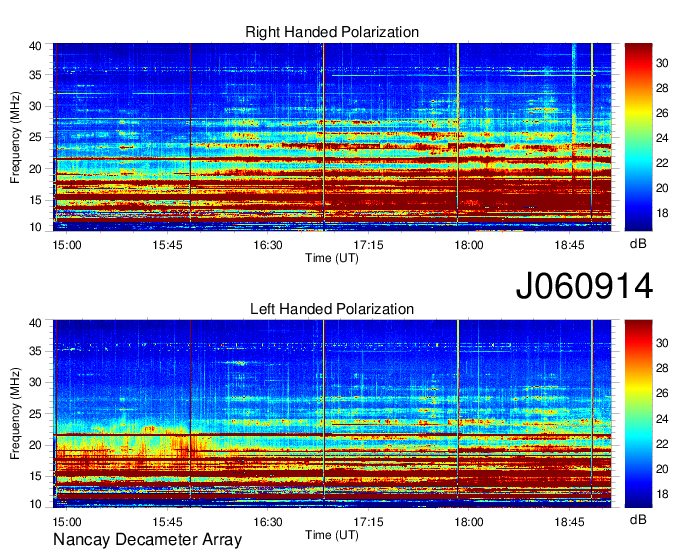This screenshot has height=552, width=680.
Task: Click the dB label under lower color bar
Action: [638, 519]
